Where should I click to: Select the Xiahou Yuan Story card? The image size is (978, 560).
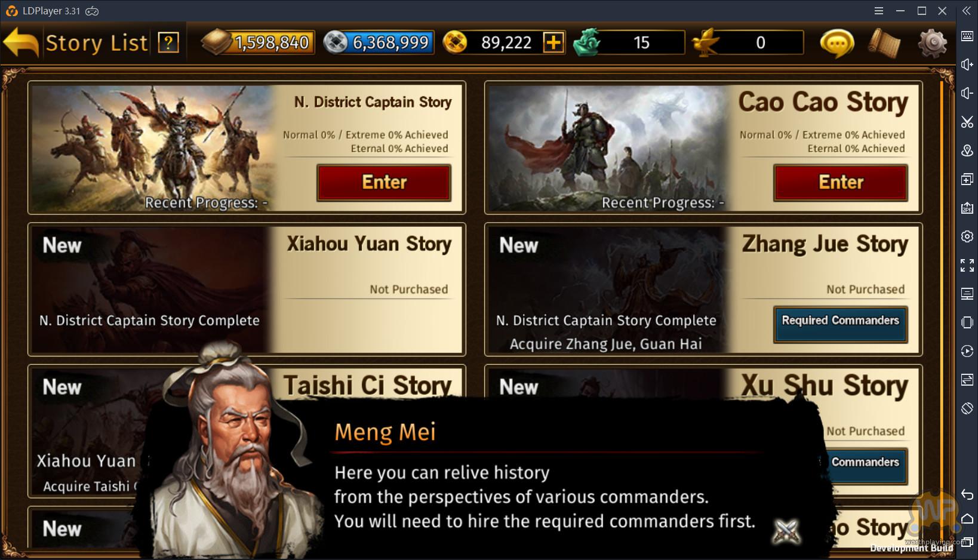coord(247,290)
